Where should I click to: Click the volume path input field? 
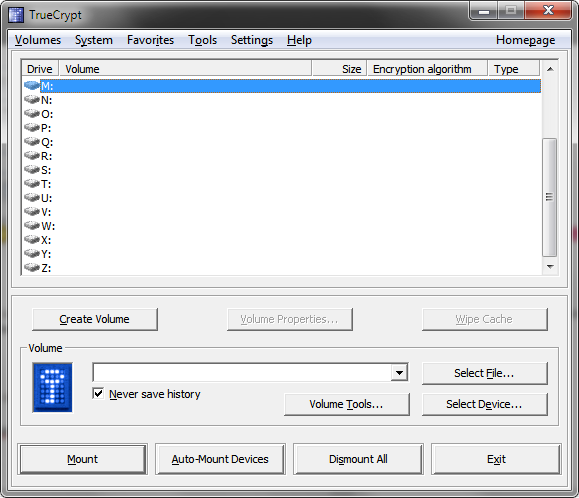pos(242,372)
